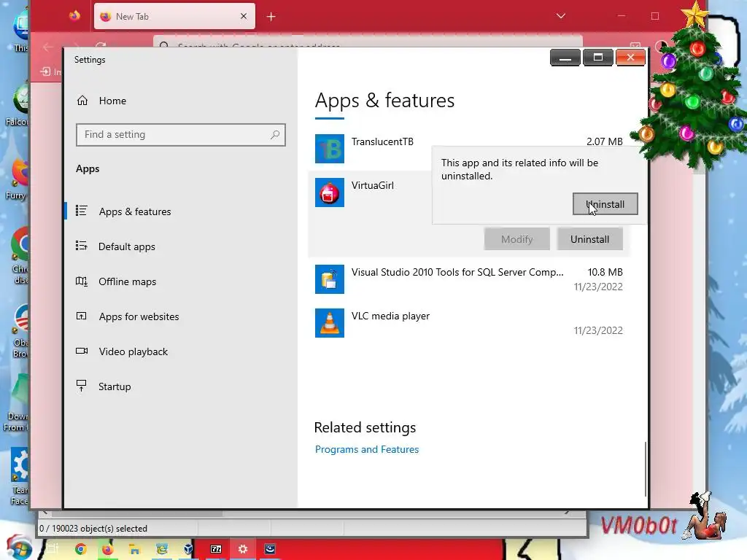Click the Apps section heading
This screenshot has height=560, width=747.
(88, 169)
